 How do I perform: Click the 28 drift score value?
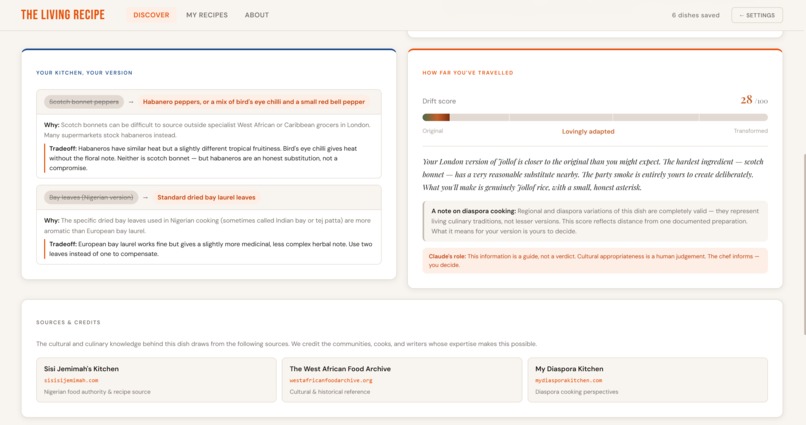click(746, 100)
